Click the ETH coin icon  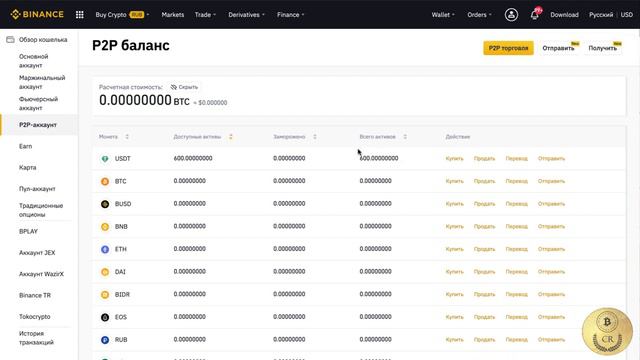pos(105,249)
